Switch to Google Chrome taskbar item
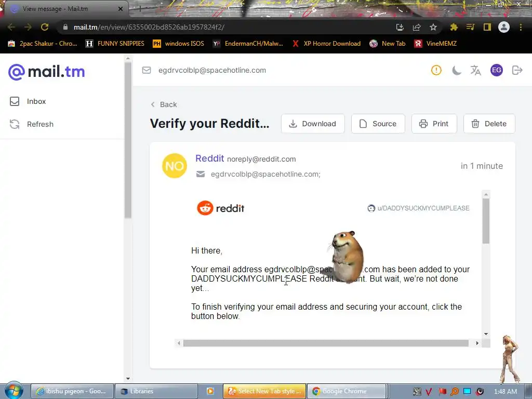The width and height of the screenshot is (532, 399). click(347, 391)
